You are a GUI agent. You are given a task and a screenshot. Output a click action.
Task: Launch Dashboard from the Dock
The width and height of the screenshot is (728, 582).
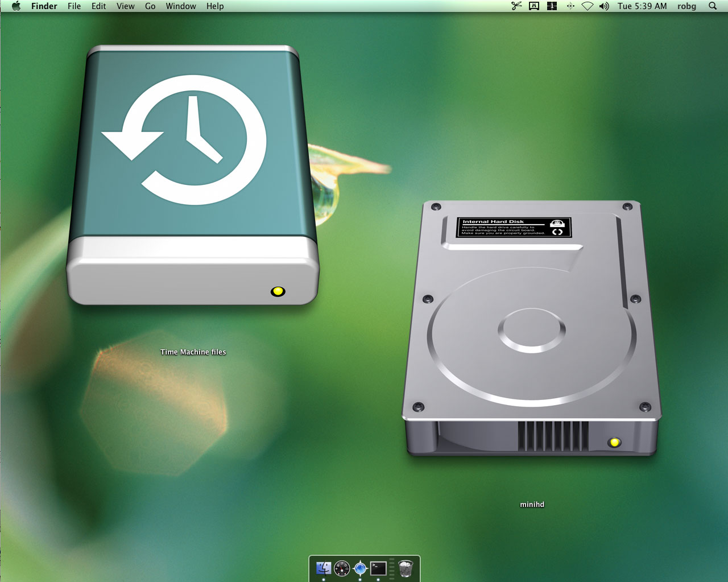pos(342,568)
